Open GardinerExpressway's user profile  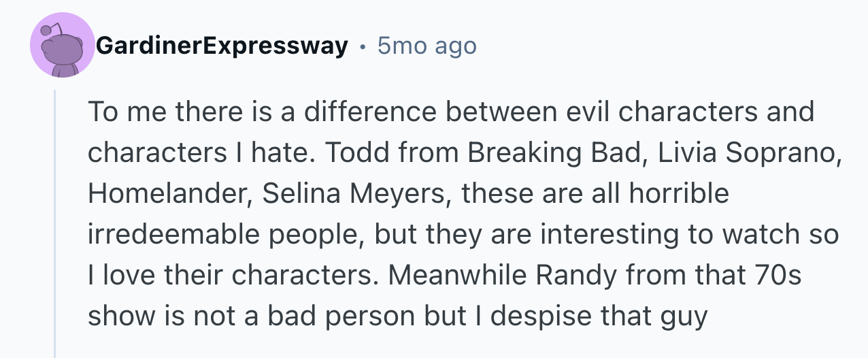tap(222, 46)
